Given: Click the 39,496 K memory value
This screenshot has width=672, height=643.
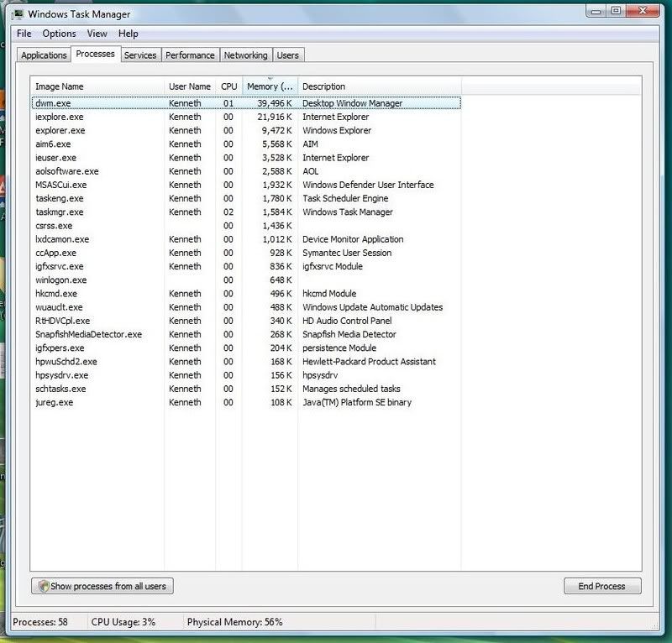Looking at the screenshot, I should tap(275, 103).
